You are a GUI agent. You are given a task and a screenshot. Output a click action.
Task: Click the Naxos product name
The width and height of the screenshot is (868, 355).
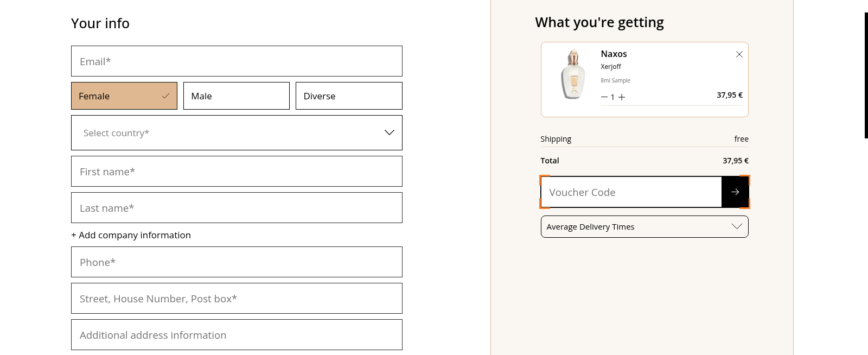point(614,54)
